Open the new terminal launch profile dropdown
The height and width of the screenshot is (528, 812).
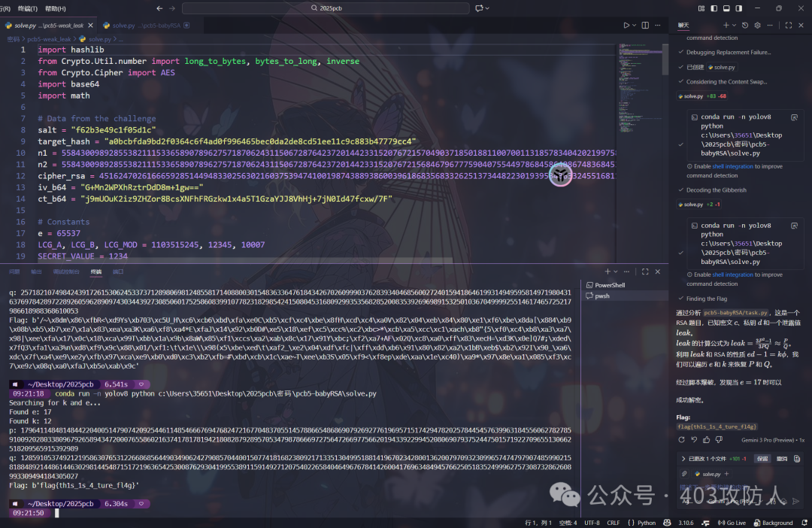(x=617, y=271)
